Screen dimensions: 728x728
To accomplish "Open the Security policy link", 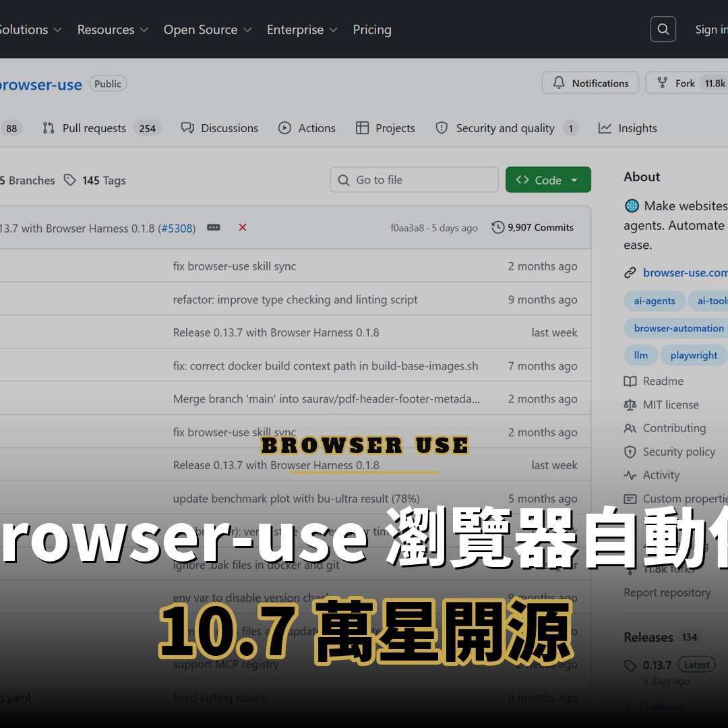I will pyautogui.click(x=679, y=452).
